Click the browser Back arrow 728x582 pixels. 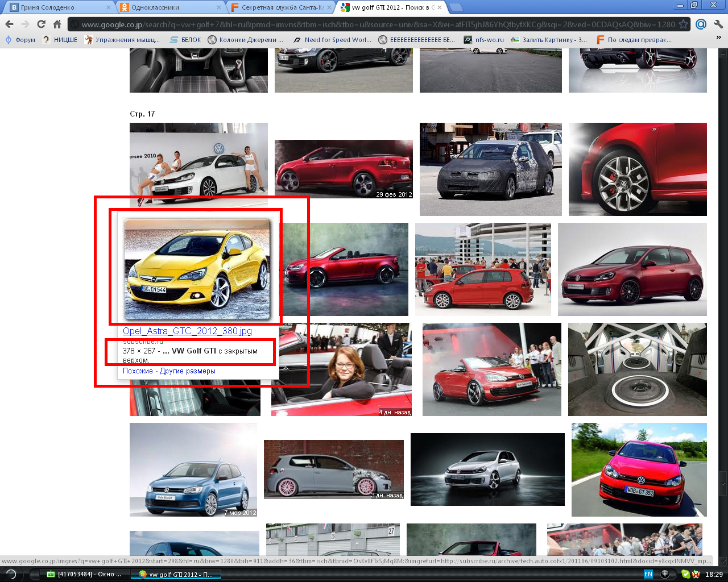tap(9, 24)
